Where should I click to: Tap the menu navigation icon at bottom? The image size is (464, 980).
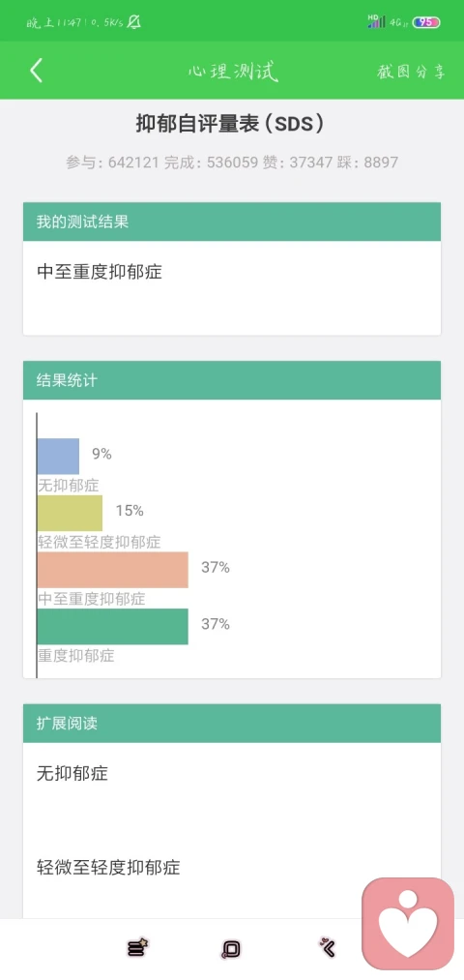tap(137, 947)
